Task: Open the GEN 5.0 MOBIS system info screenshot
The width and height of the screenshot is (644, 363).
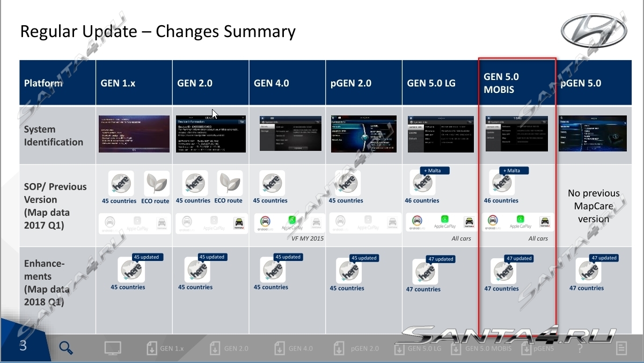Action: coord(517,133)
